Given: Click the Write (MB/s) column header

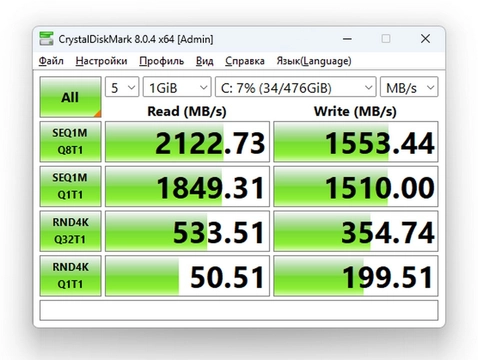Looking at the screenshot, I should click(x=355, y=111).
